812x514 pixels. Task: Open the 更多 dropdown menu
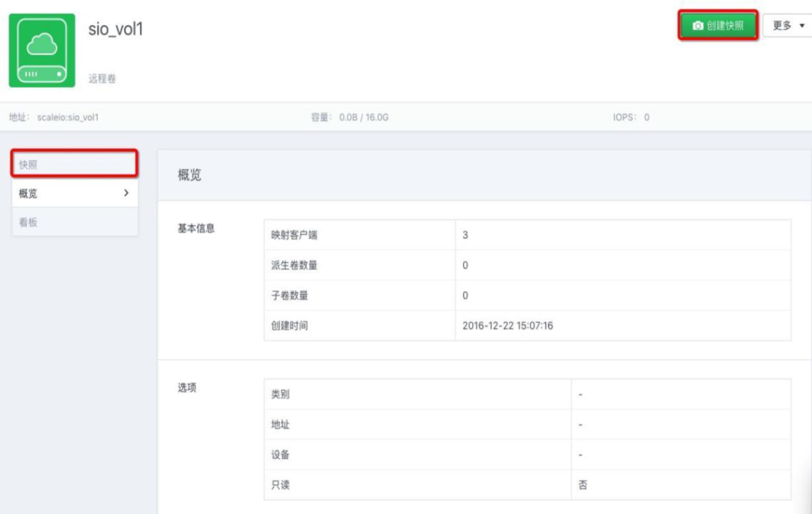pyautogui.click(x=787, y=26)
